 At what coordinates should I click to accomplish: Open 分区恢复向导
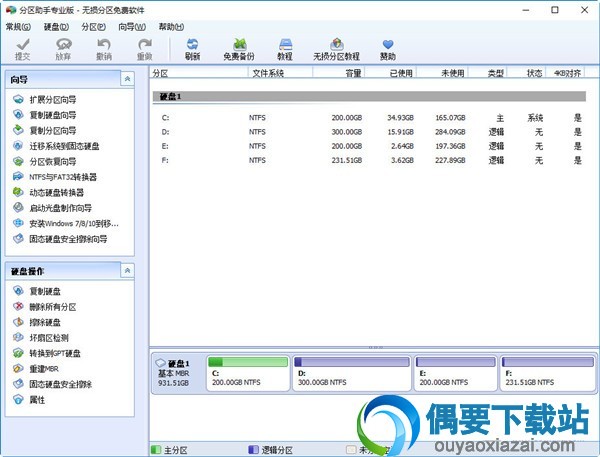tap(44, 162)
